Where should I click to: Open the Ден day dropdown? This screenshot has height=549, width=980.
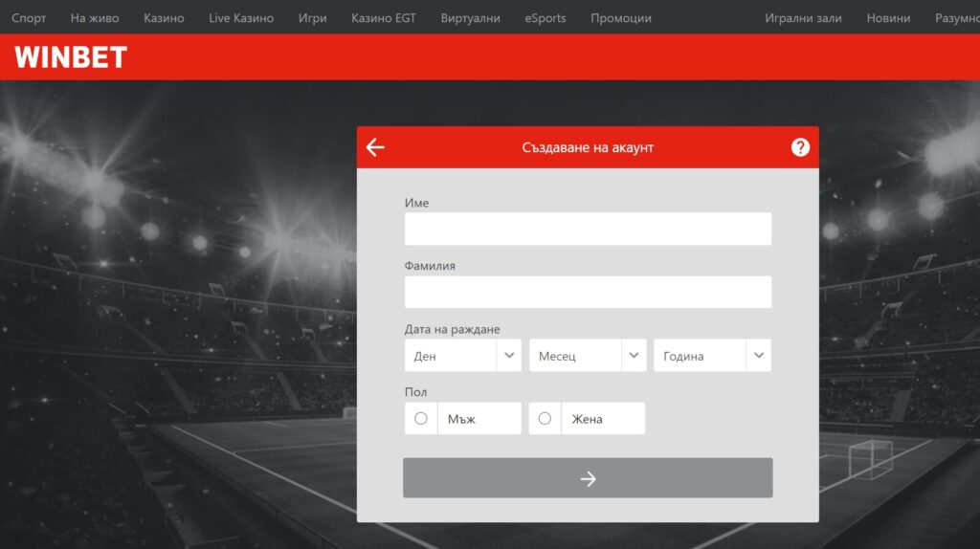(463, 356)
